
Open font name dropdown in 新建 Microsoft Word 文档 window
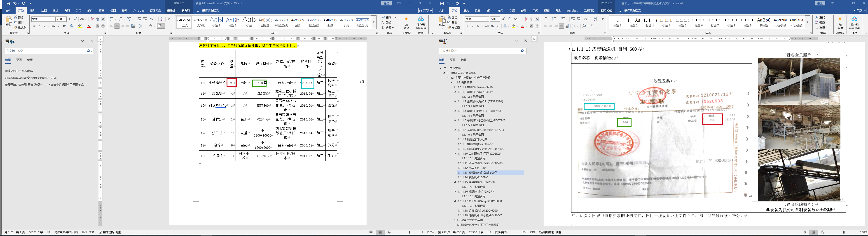[54, 19]
